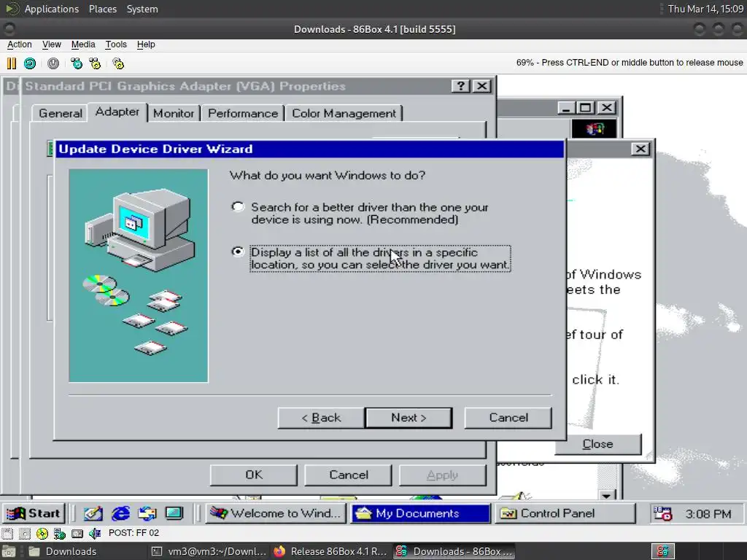Switch to the Adapter tab
Image resolution: width=747 pixels, height=560 pixels.
click(x=117, y=112)
